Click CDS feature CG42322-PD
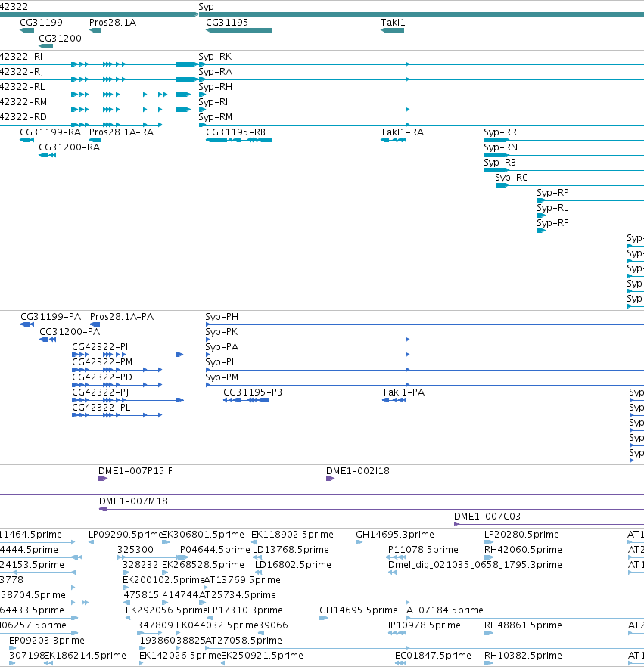Viewport: 644px width, 667px height. [102, 377]
